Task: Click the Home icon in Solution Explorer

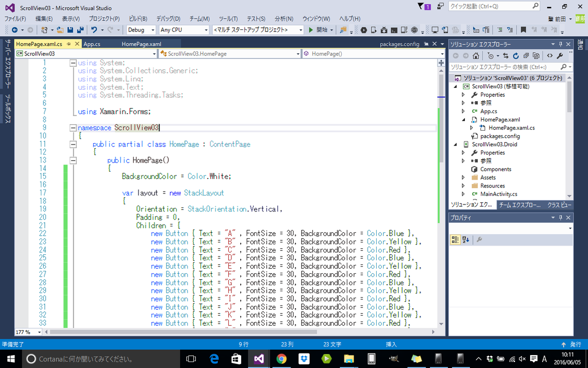Action: [476, 56]
